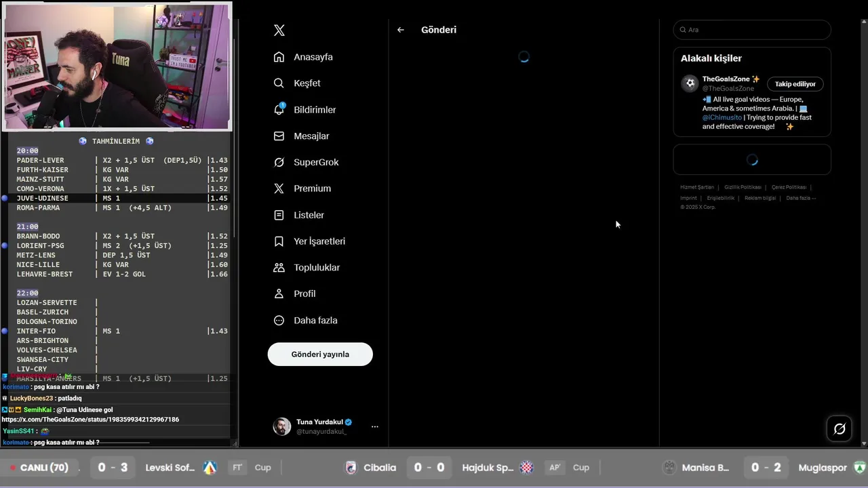
Task: Click the Ara search field
Action: [x=752, y=30]
